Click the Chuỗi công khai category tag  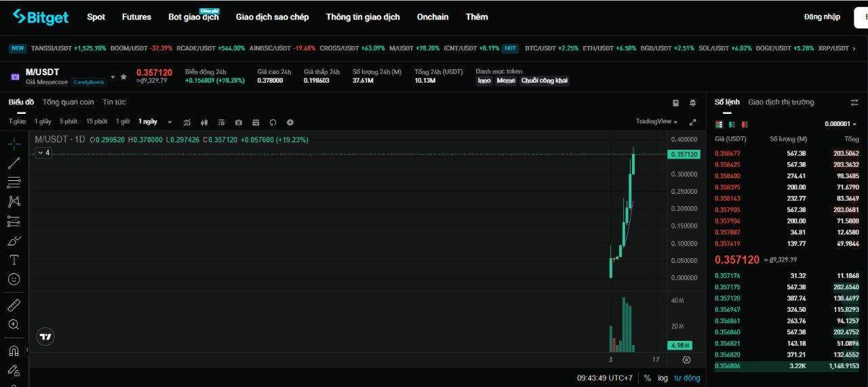(x=545, y=81)
